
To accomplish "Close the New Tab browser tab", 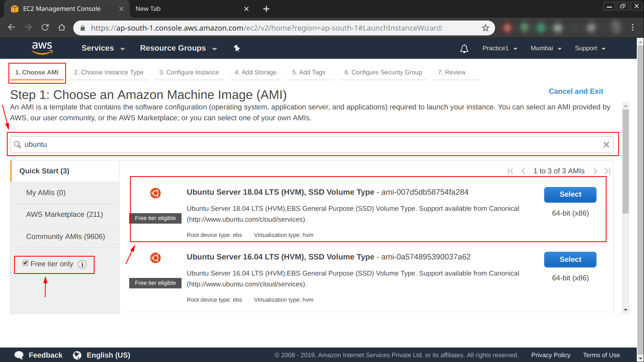I will (x=246, y=9).
